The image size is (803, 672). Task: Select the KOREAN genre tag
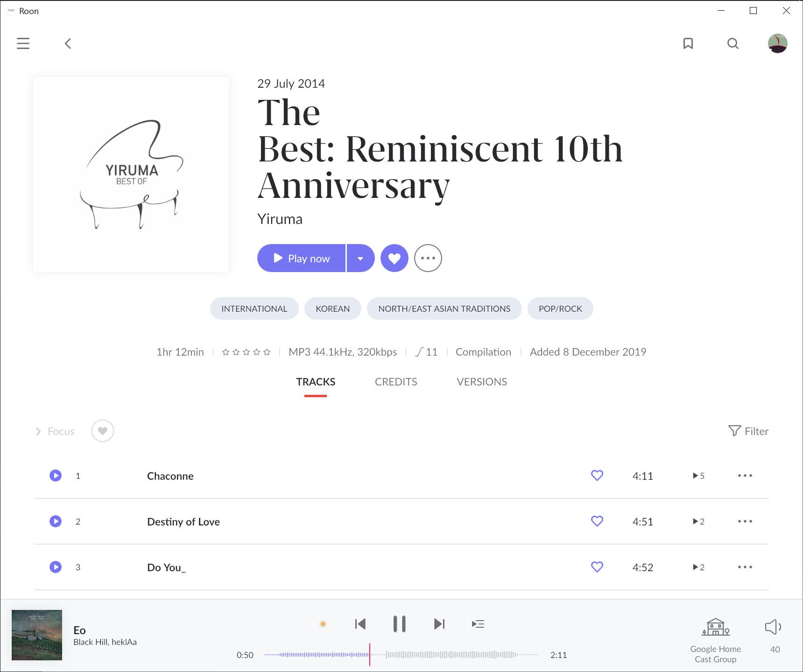point(333,308)
